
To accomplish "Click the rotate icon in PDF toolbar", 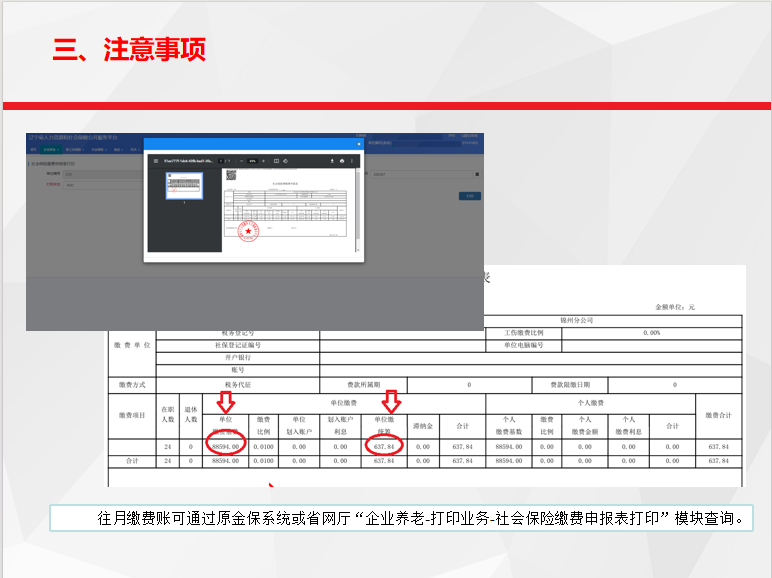I will [285, 161].
